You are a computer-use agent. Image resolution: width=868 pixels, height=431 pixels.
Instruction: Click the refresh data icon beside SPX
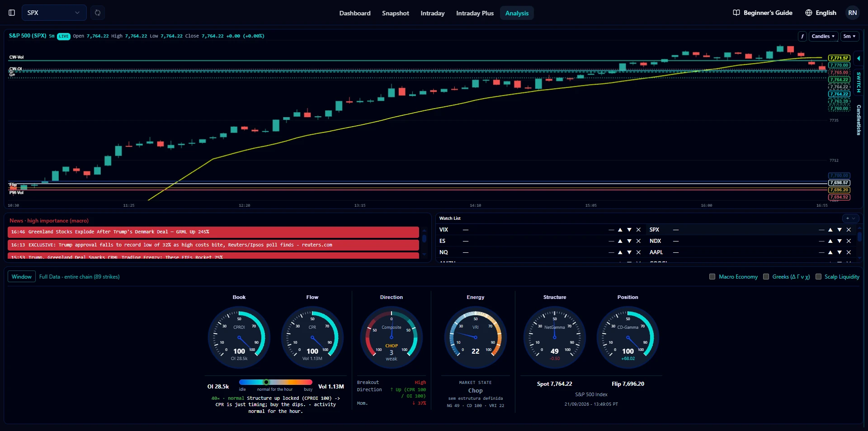coord(98,13)
